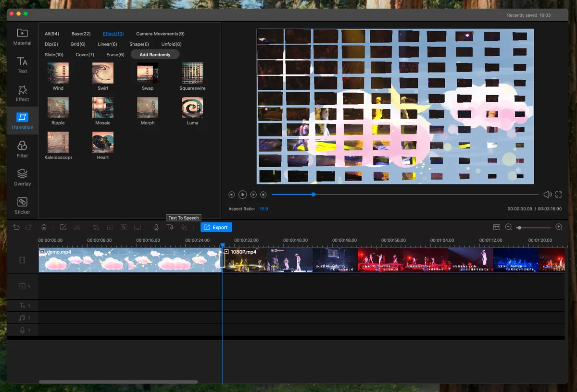The image size is (577, 392).
Task: Click the fit-timeline-to-window icon
Action: coord(497,227)
